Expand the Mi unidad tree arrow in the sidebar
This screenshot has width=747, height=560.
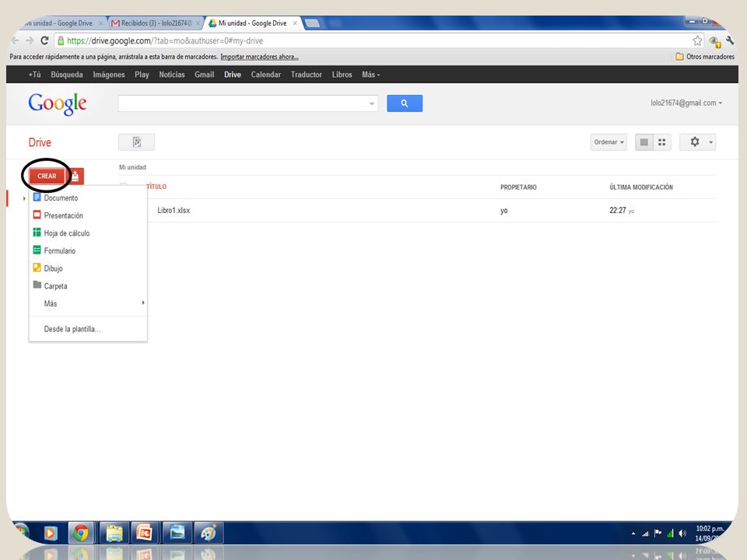click(24, 198)
